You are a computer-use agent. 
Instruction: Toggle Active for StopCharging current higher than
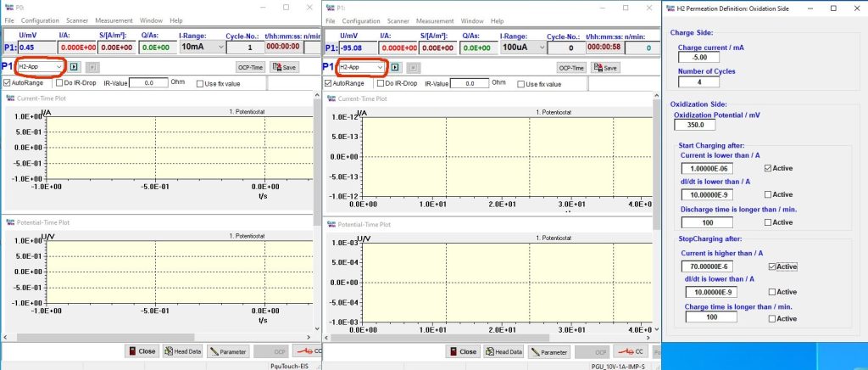772,266
